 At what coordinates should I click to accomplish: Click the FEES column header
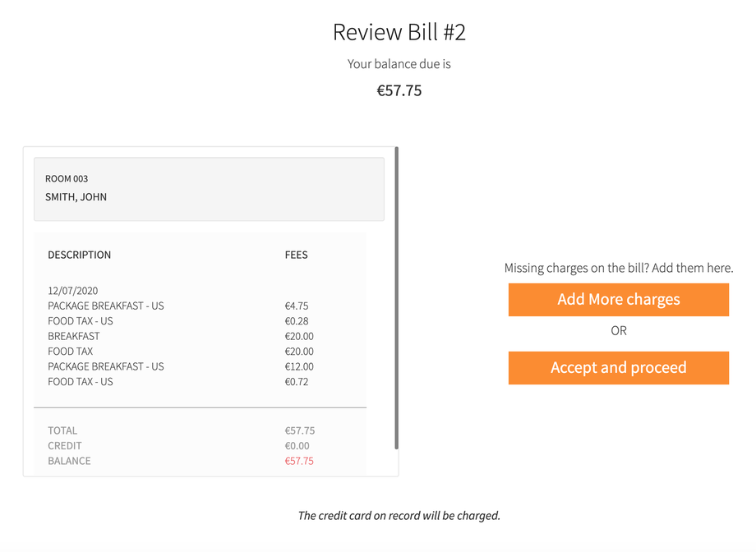coord(296,255)
